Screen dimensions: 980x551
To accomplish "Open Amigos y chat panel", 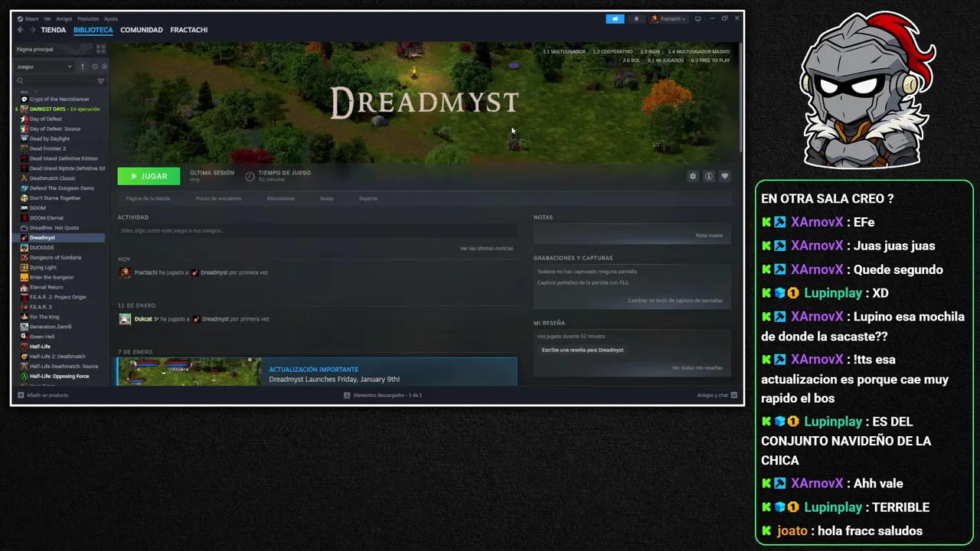I will (717, 395).
